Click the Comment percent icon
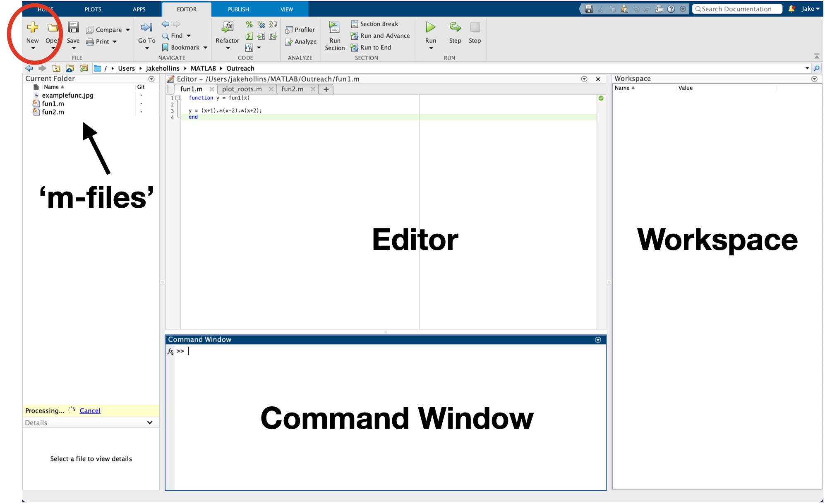 point(249,24)
